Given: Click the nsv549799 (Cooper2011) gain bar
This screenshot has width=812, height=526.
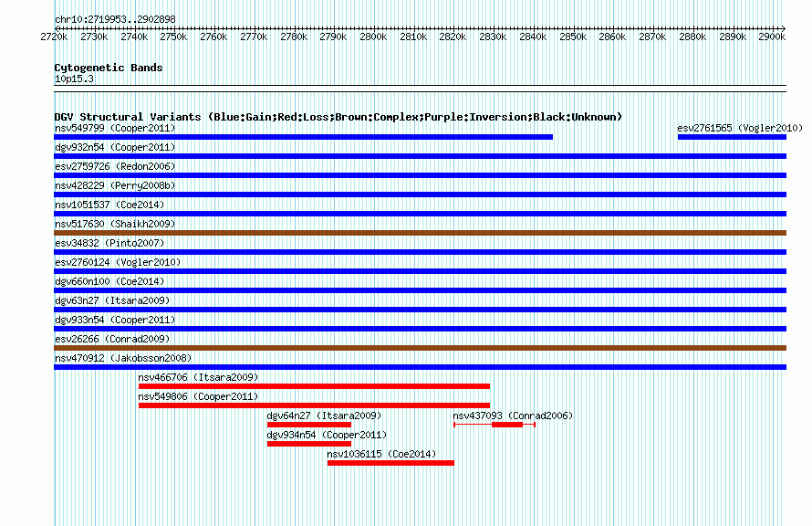Looking at the screenshot, I should [304, 137].
